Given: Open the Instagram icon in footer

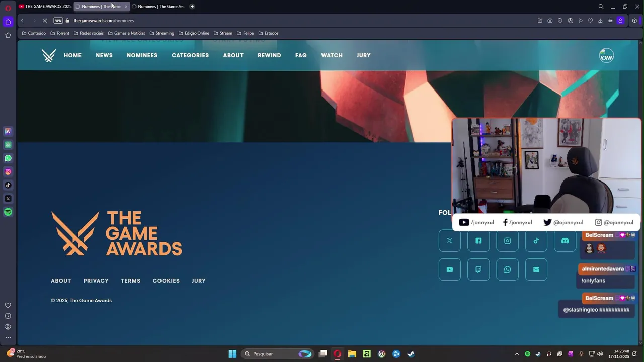Looking at the screenshot, I should pyautogui.click(x=507, y=241).
